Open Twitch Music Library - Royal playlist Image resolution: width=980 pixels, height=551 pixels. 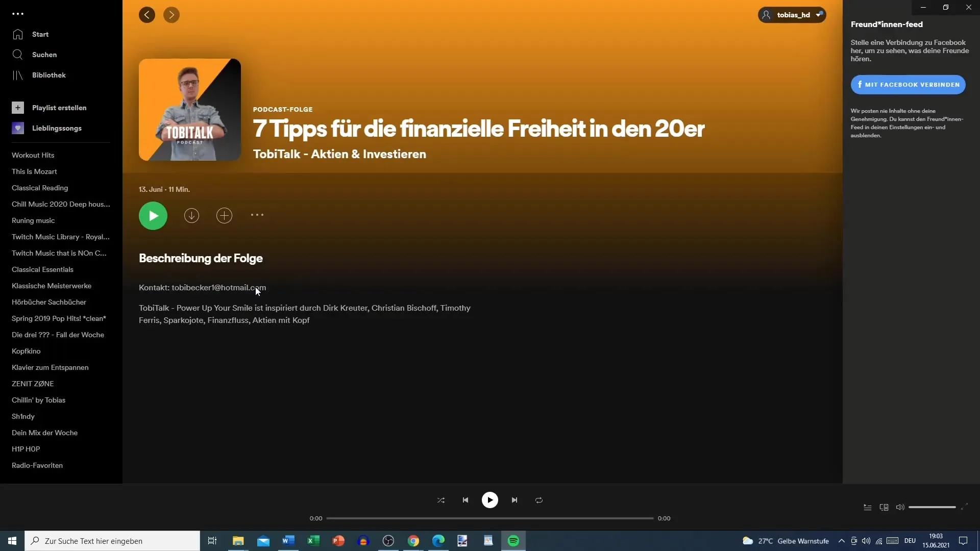(61, 237)
